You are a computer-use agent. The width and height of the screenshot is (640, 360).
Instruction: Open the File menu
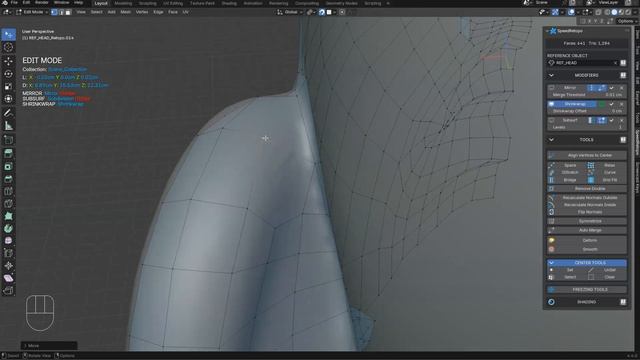(14, 2)
